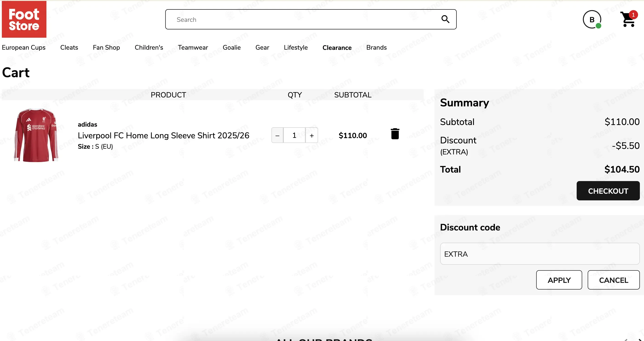
Task: Click the Cart page heading
Action: click(x=16, y=73)
